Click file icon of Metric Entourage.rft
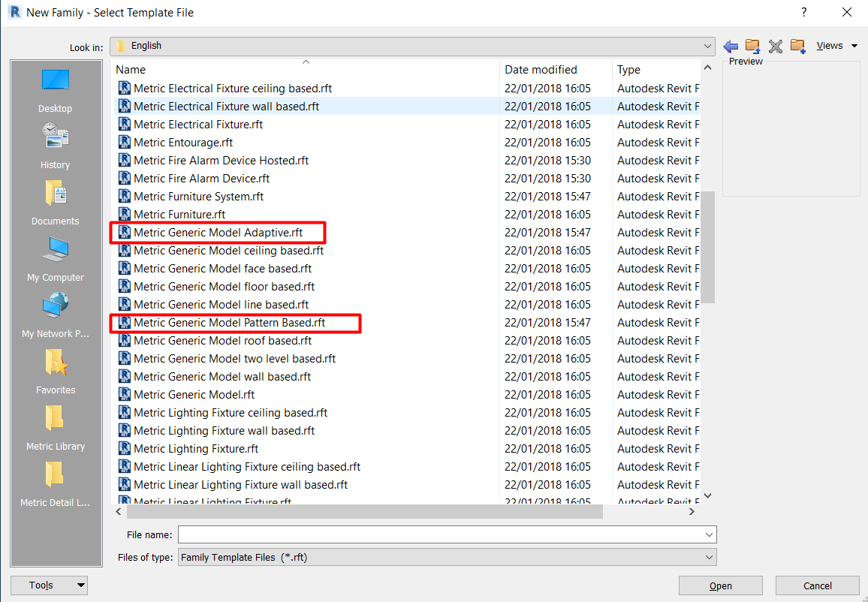Screen dimensions: 868x602 [x=125, y=142]
